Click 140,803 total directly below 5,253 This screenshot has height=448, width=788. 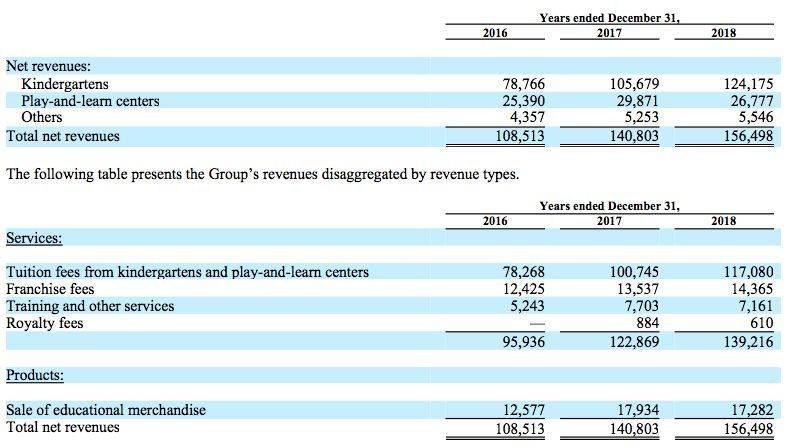pos(634,136)
